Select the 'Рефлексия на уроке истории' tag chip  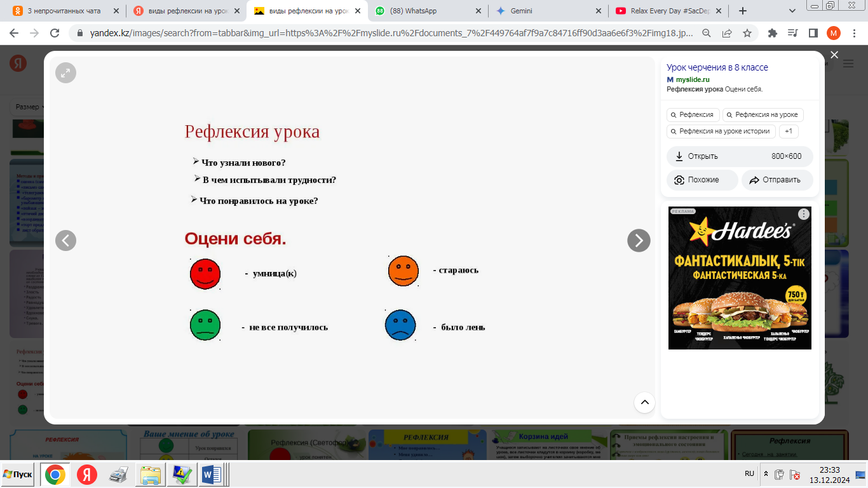tap(721, 132)
